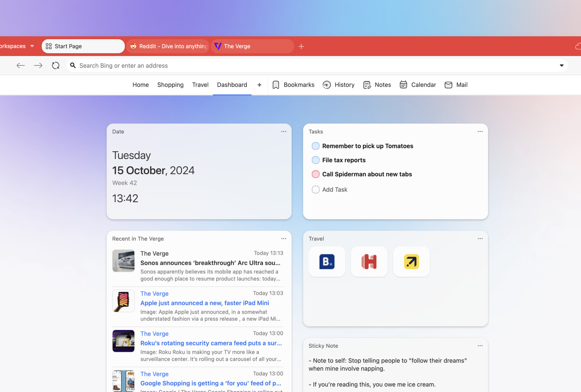Click the 13:42 clock text

coord(125,198)
